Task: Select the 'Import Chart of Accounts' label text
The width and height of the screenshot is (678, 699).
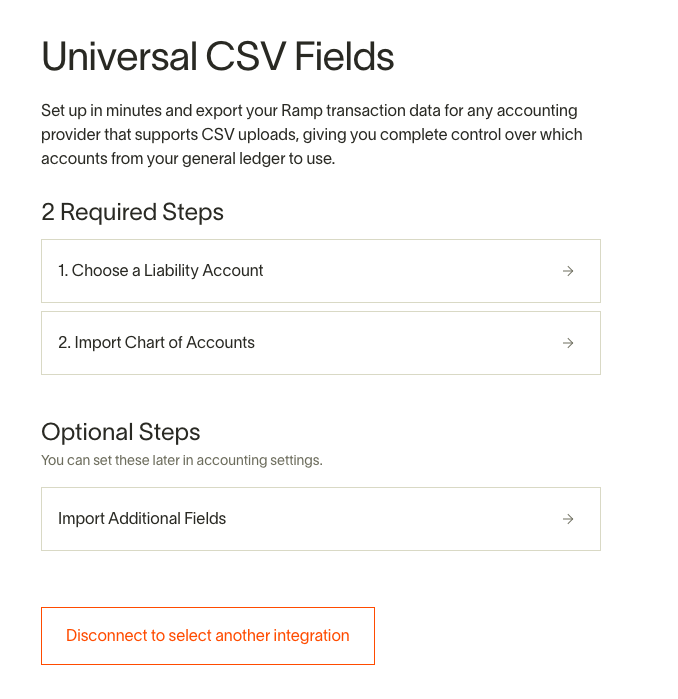Action: point(156,342)
